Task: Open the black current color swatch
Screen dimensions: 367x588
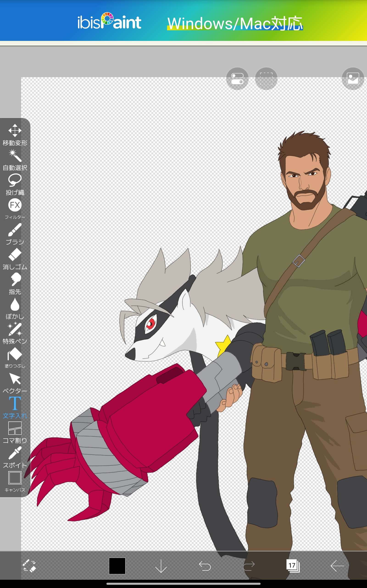Action: point(117,566)
